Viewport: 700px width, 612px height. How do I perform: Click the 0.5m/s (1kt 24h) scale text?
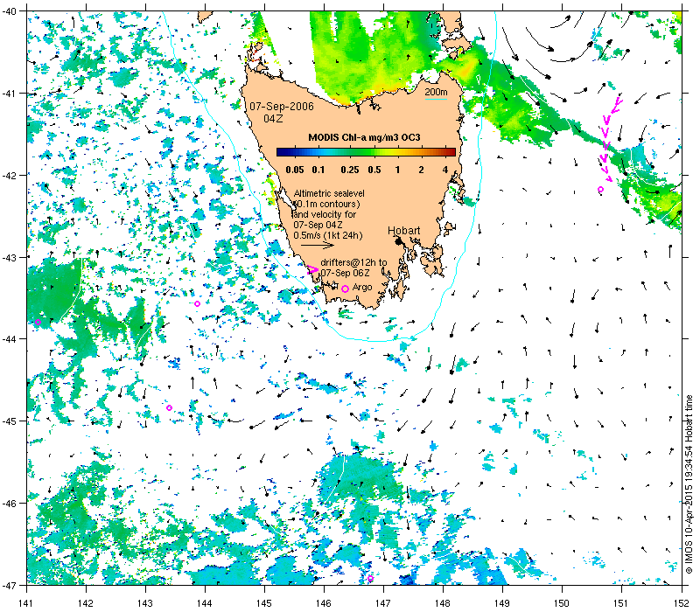click(328, 235)
